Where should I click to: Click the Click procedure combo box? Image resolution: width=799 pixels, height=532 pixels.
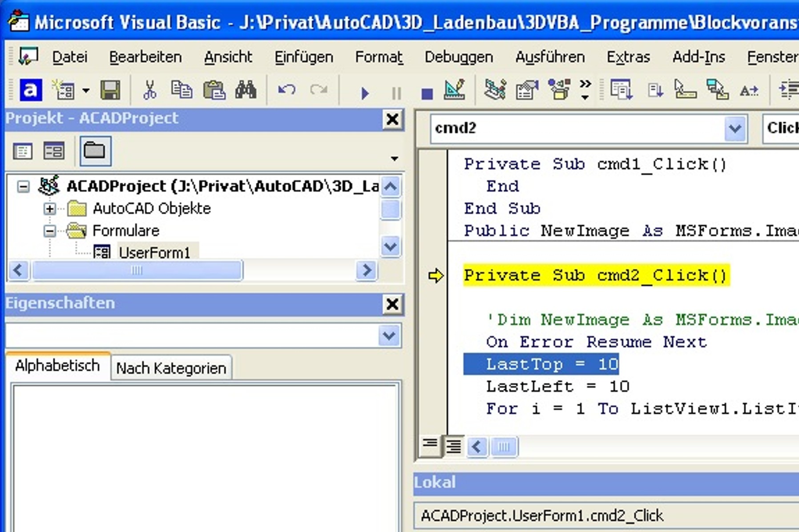click(x=781, y=128)
